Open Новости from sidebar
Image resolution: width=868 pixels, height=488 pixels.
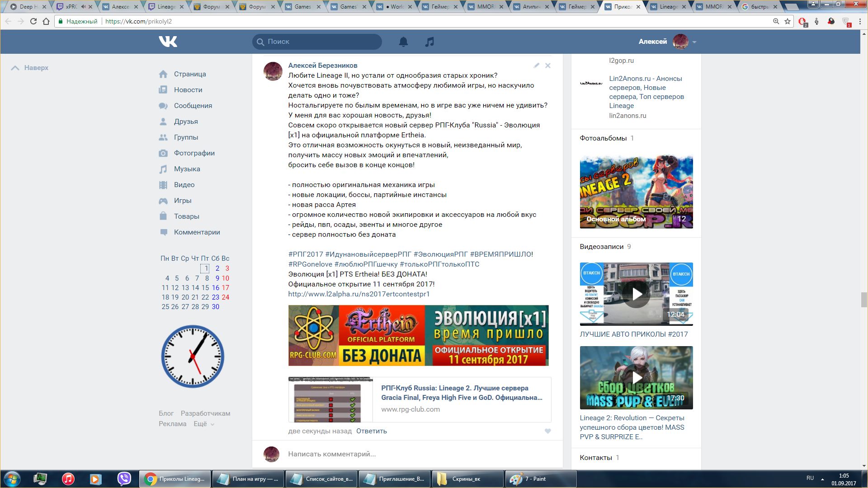pyautogui.click(x=188, y=90)
